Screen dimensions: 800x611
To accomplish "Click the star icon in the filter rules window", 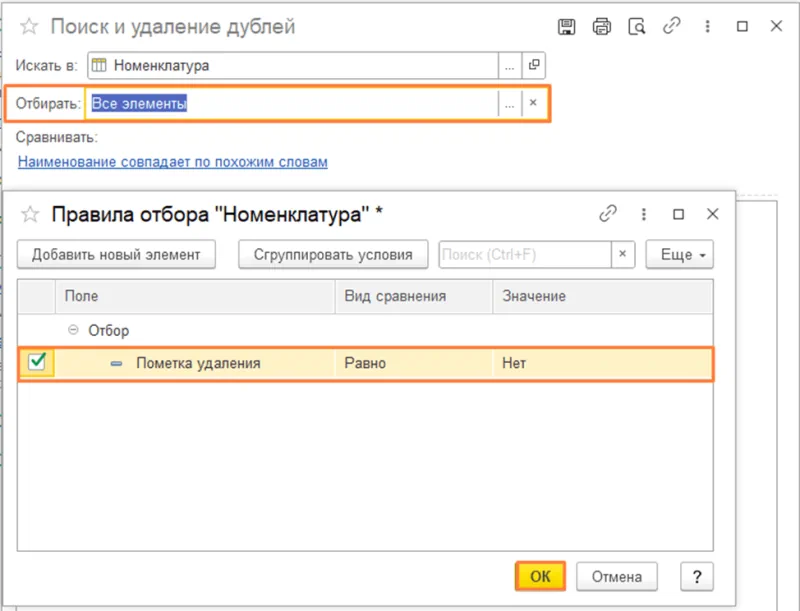I will [30, 213].
